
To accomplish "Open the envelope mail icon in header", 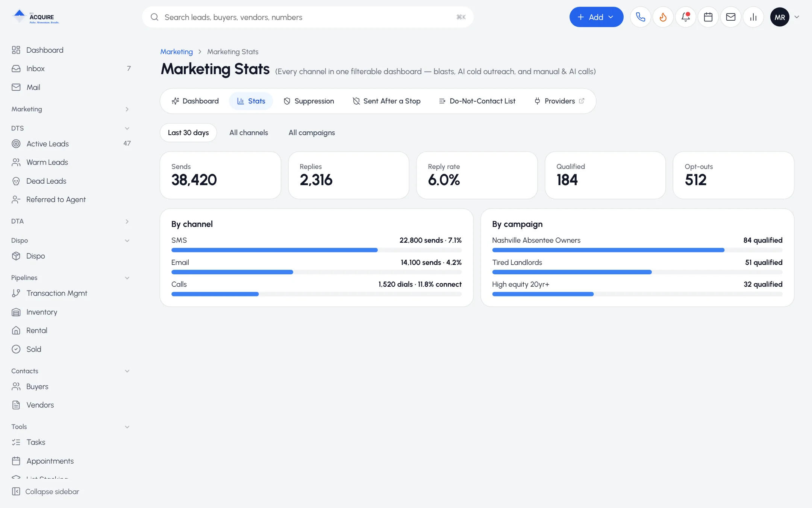I will (x=730, y=17).
